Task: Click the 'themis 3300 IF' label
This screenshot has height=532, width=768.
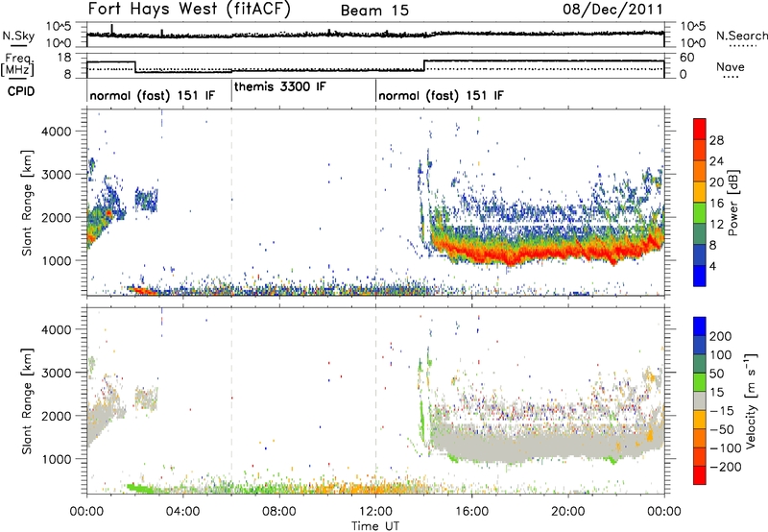Action: coord(279,87)
